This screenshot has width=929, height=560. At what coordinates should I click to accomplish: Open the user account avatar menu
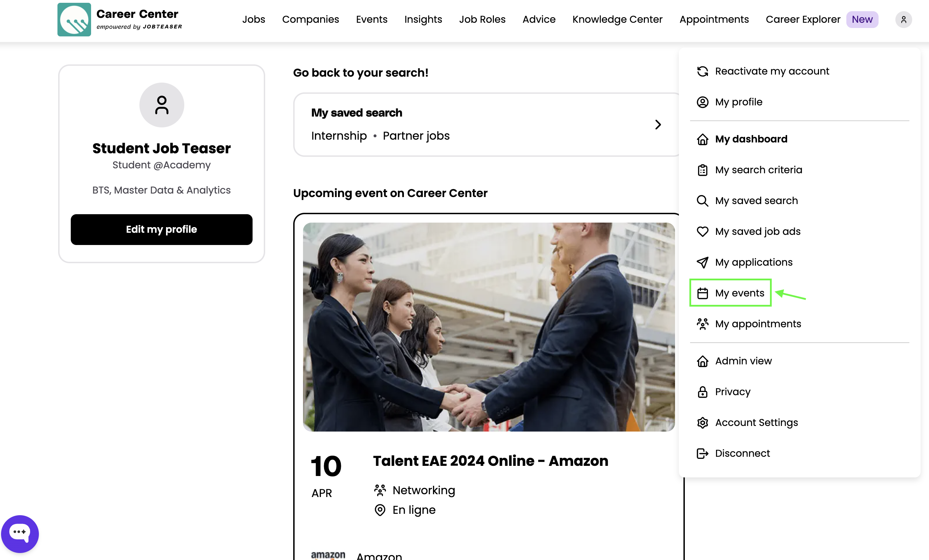pyautogui.click(x=903, y=20)
